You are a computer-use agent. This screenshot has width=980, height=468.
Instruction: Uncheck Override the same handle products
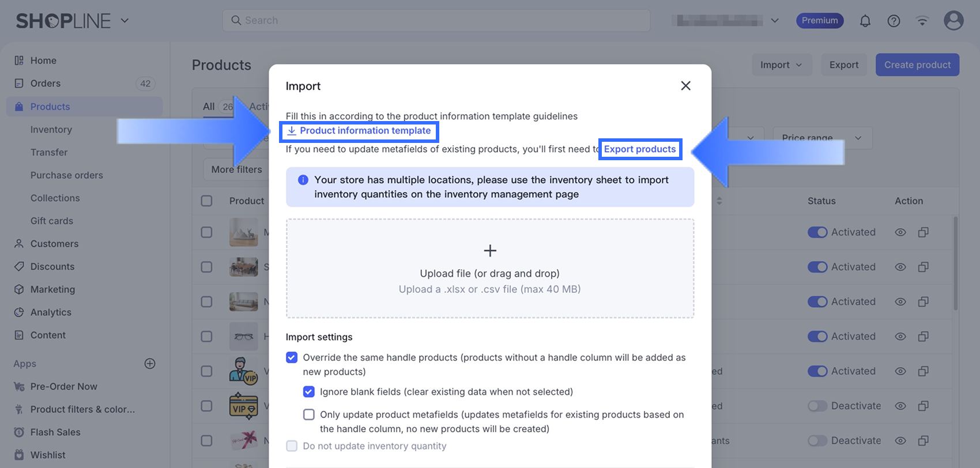pos(292,358)
